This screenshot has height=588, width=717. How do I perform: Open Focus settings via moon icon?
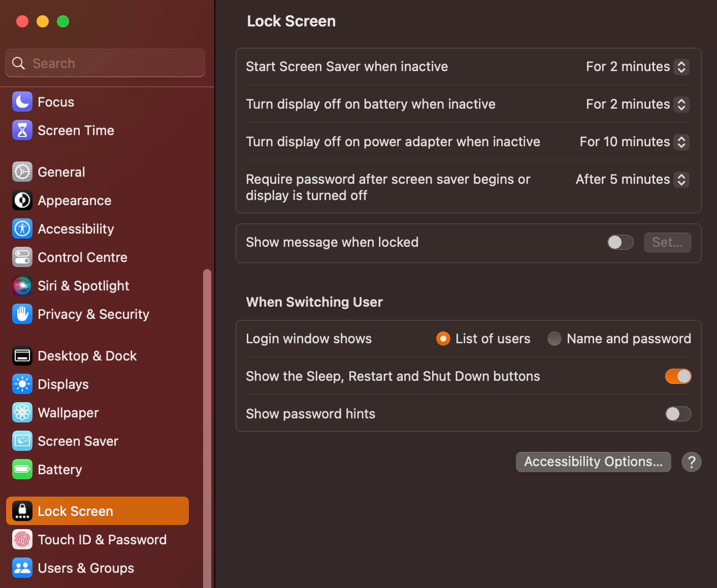pyautogui.click(x=22, y=102)
